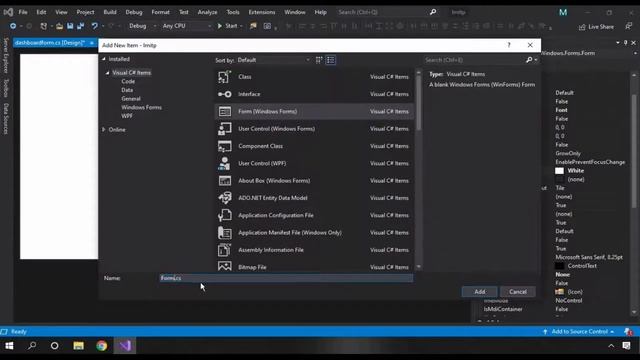
Task: Click the White BackColor swatch in Properties
Action: coord(559,171)
